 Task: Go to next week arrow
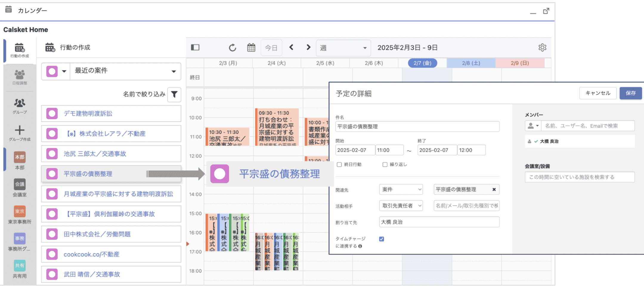point(308,47)
